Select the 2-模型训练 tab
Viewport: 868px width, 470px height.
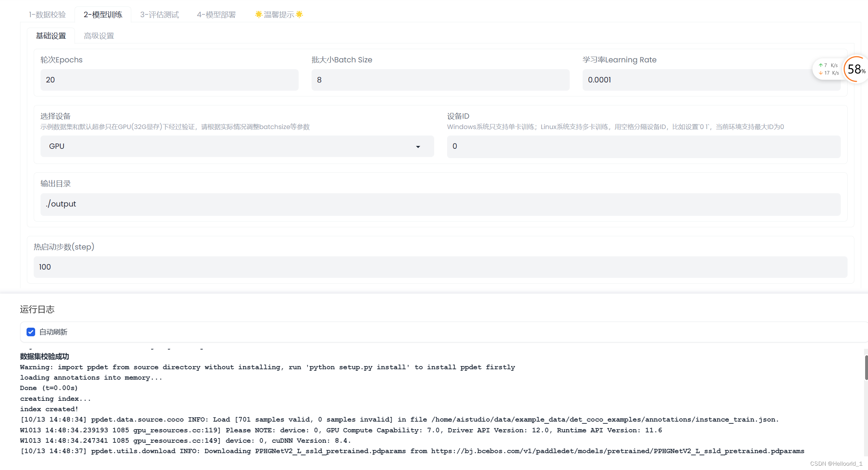[103, 15]
